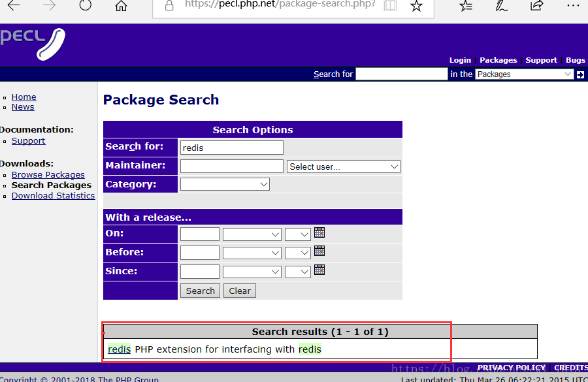Open Login in top navigation
Viewport: 588px width, 382px height.
[460, 60]
